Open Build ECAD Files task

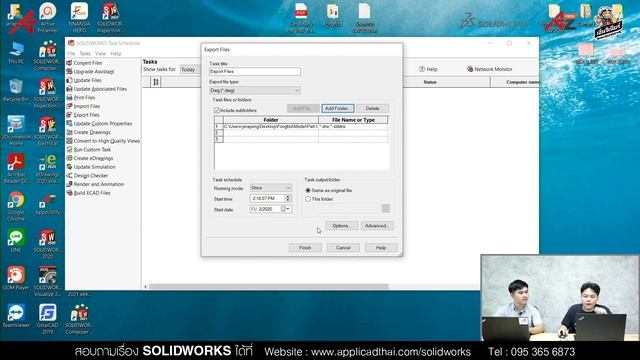point(92,193)
